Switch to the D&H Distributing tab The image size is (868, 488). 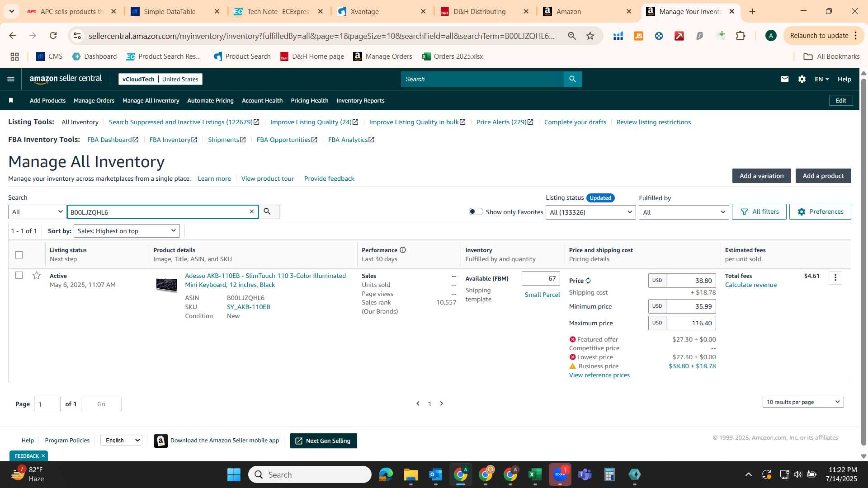pyautogui.click(x=485, y=11)
